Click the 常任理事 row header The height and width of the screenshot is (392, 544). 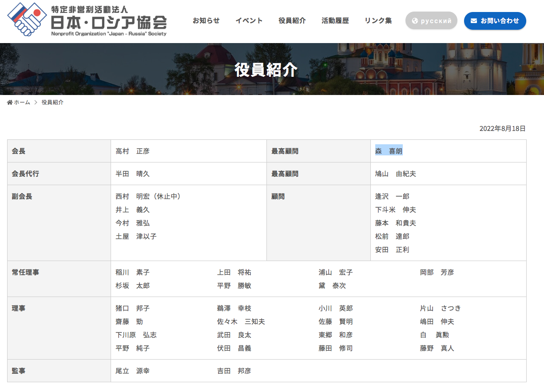pyautogui.click(x=59, y=279)
